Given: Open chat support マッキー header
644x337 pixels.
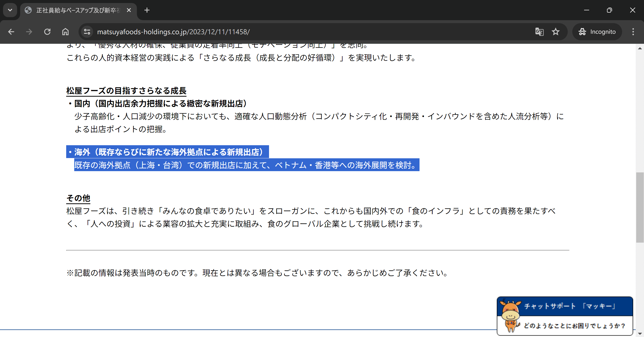Looking at the screenshot, I should (570, 306).
